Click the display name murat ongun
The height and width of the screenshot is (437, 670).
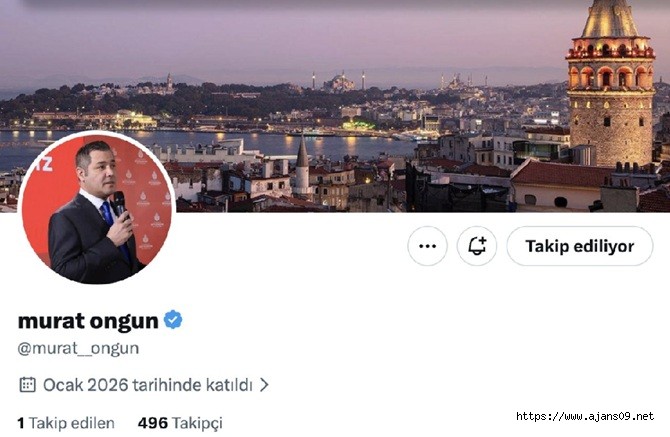point(88,321)
